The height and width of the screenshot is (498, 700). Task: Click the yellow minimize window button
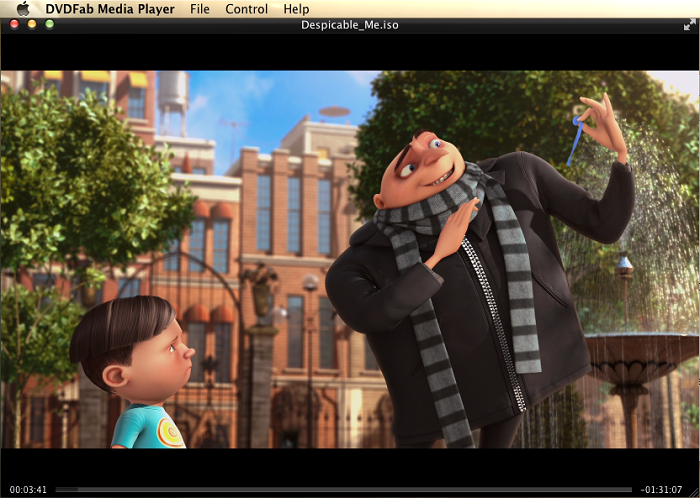coord(32,24)
